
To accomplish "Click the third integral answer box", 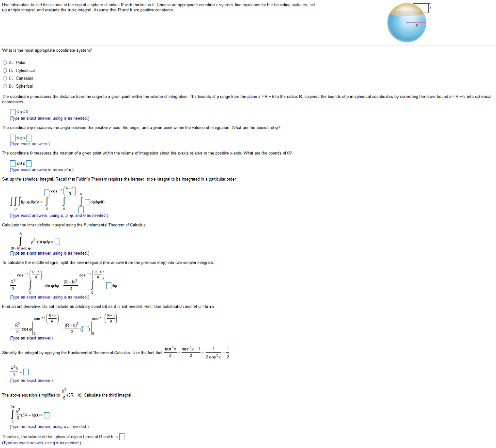I will (x=46, y=416).
